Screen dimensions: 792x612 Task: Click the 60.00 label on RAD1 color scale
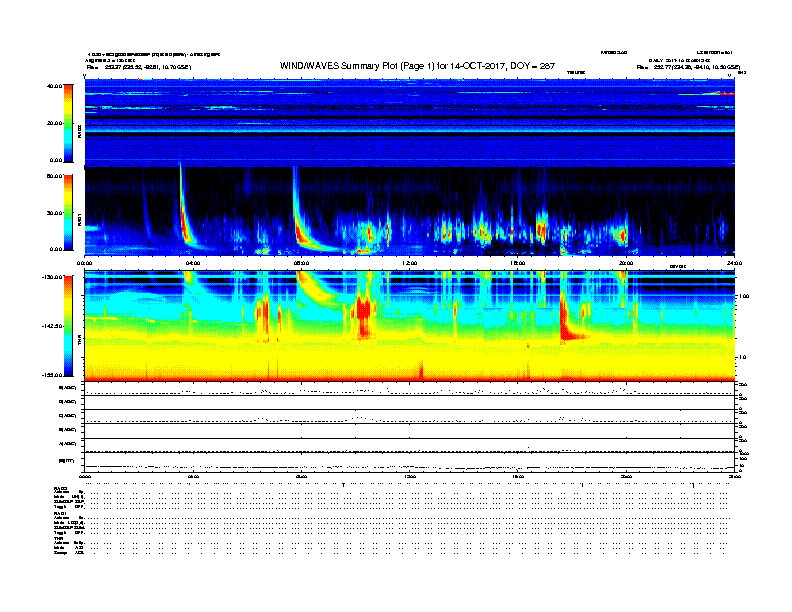click(x=55, y=176)
